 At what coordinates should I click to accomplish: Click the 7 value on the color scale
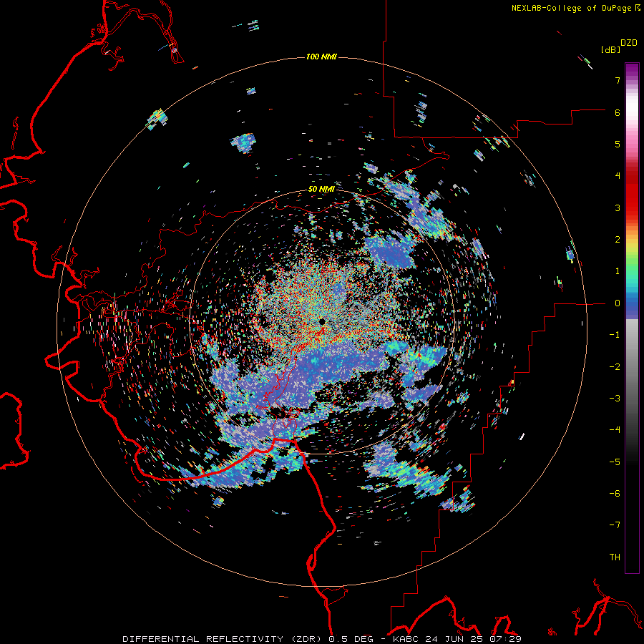click(618, 80)
